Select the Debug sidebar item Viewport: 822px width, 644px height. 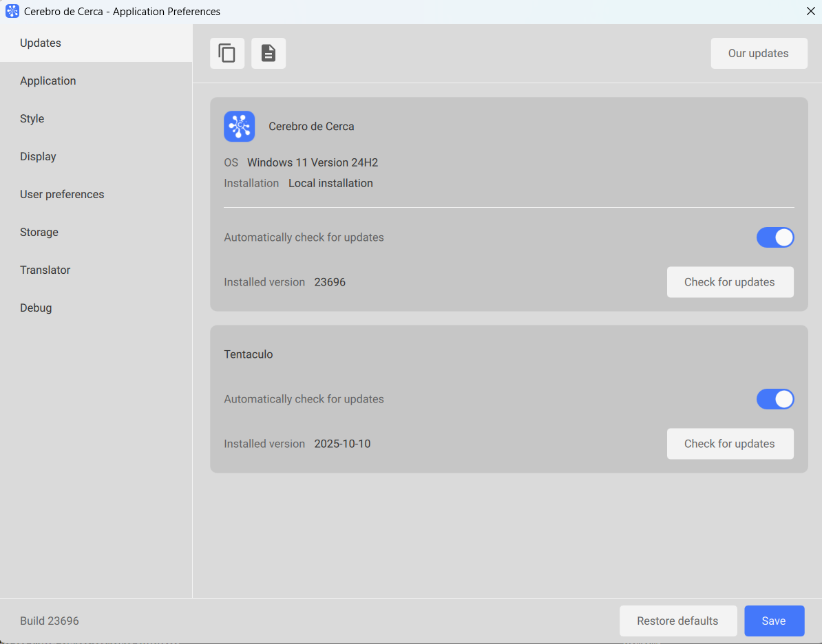[x=36, y=308]
